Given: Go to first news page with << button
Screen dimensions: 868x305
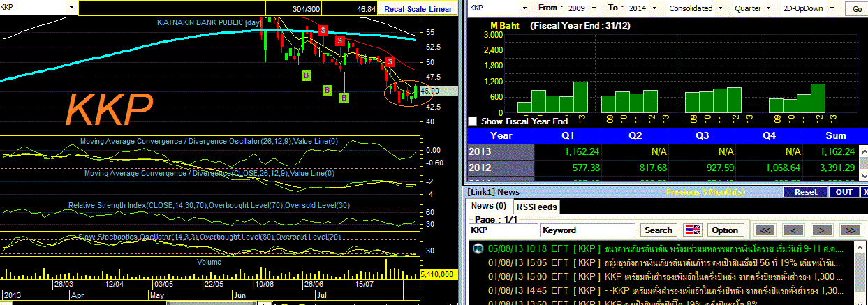Looking at the screenshot, I should point(765,230).
